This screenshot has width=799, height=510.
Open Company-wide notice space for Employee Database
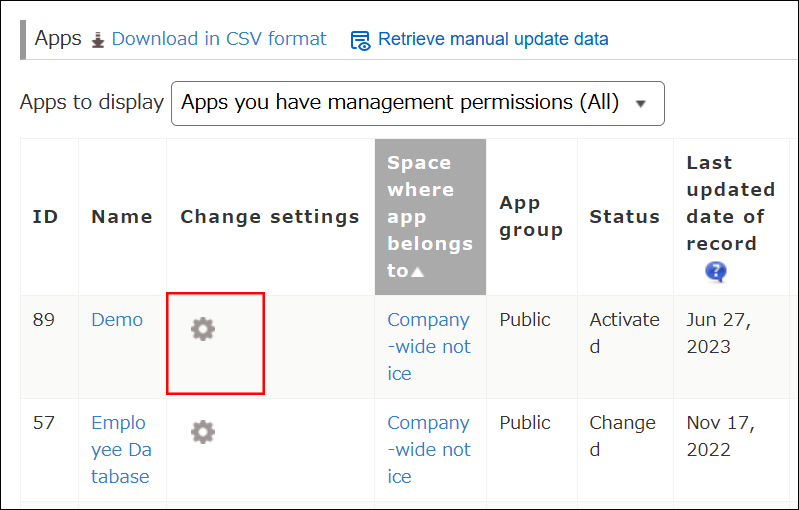(x=428, y=449)
